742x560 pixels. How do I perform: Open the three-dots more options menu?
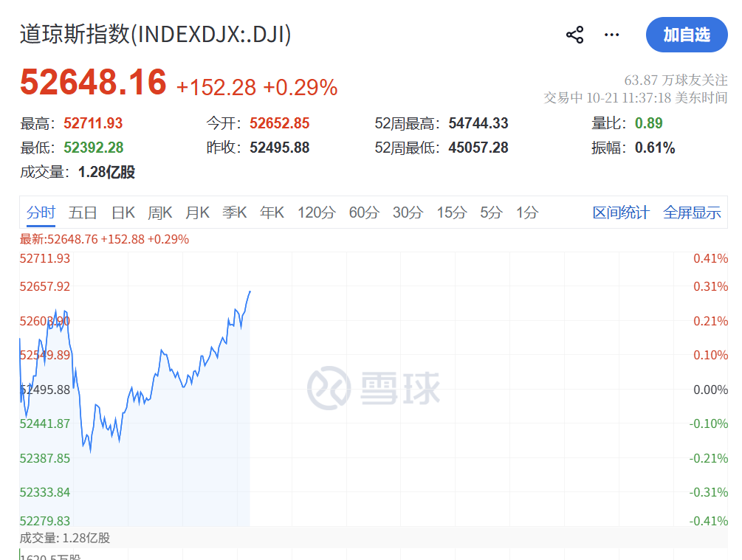[611, 35]
